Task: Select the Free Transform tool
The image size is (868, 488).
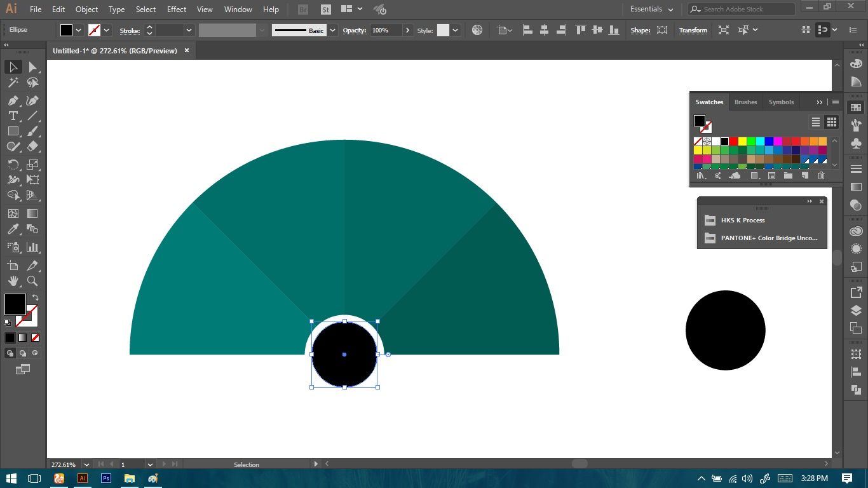Action: (32, 180)
